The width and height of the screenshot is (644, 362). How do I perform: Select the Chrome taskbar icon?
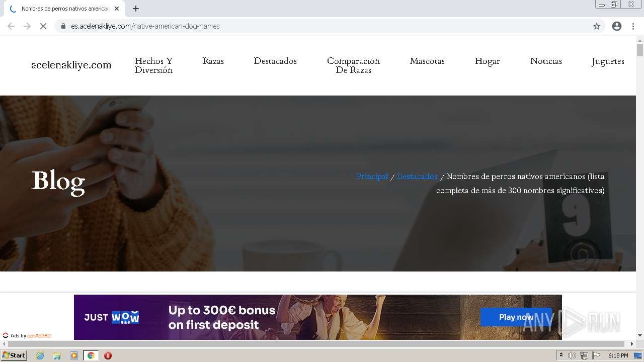[91, 355]
